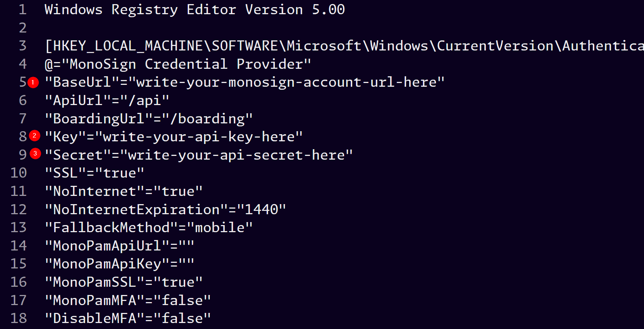Viewport: 644px width, 329px height.
Task: Place cursor on the BoardingUrl entry
Action: click(x=98, y=119)
